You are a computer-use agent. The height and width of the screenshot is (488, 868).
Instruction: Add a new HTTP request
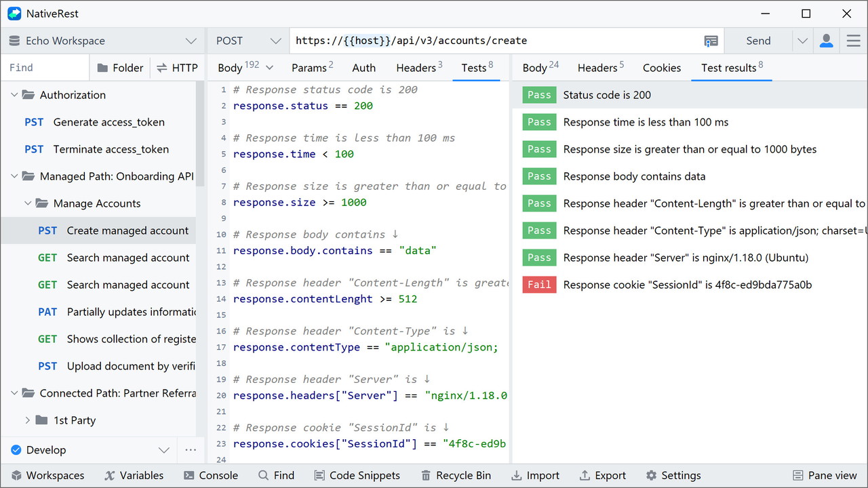[177, 68]
